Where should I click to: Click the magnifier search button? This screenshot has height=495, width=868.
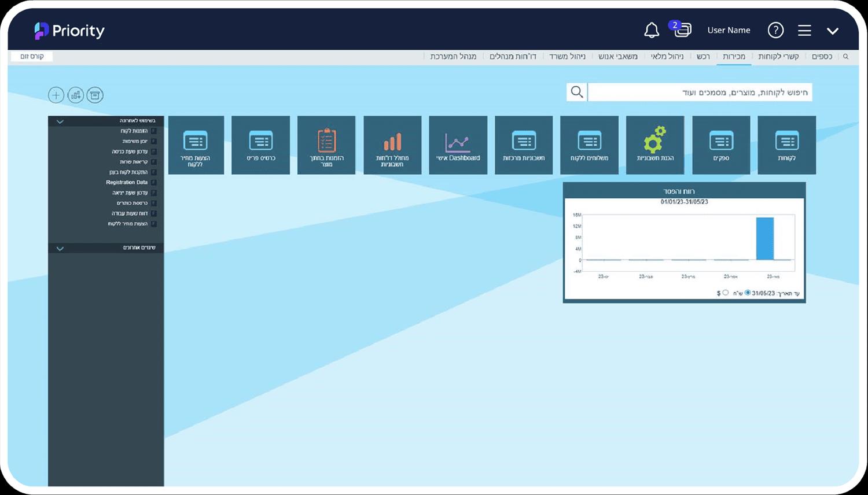pos(576,92)
